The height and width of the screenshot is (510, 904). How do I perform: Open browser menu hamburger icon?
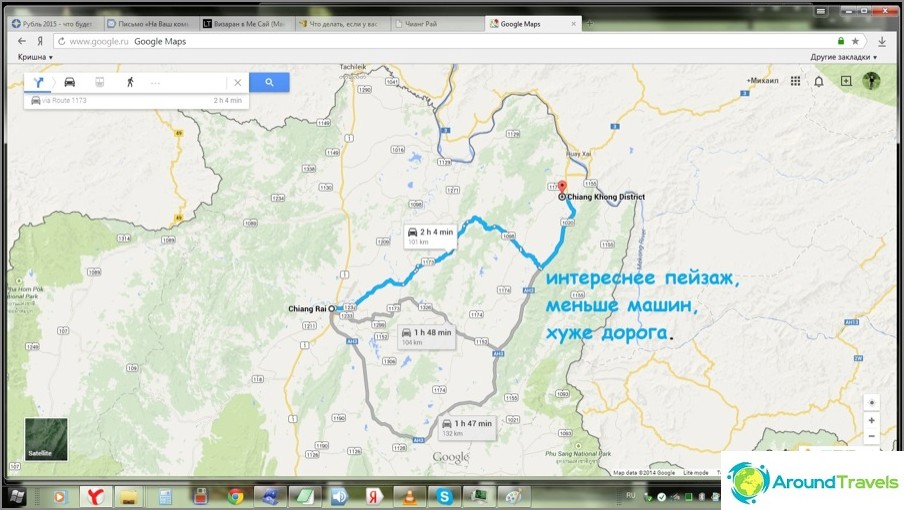(x=820, y=11)
